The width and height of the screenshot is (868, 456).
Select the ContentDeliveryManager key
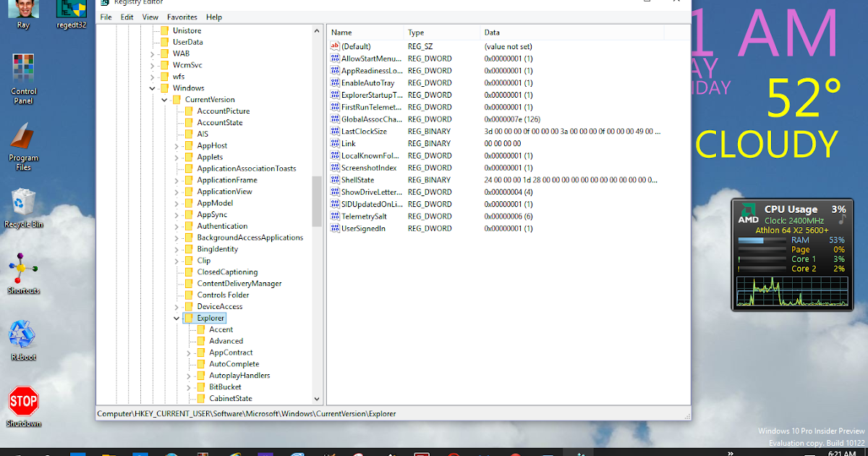point(239,283)
